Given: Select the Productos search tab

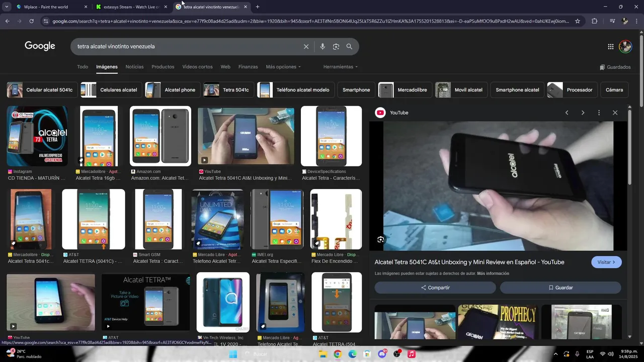Looking at the screenshot, I should pyautogui.click(x=163, y=67).
